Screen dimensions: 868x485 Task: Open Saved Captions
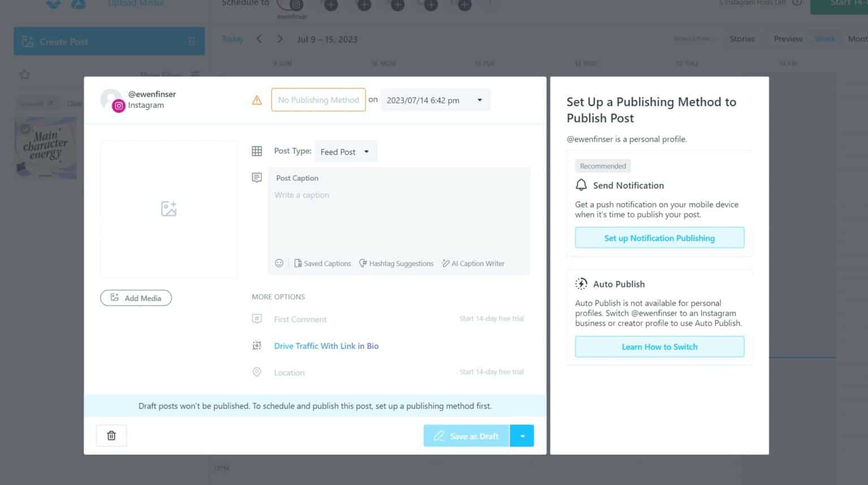[322, 263]
